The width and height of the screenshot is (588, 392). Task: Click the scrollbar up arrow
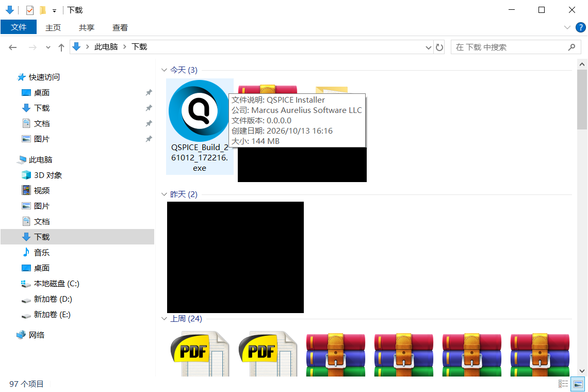pos(582,64)
